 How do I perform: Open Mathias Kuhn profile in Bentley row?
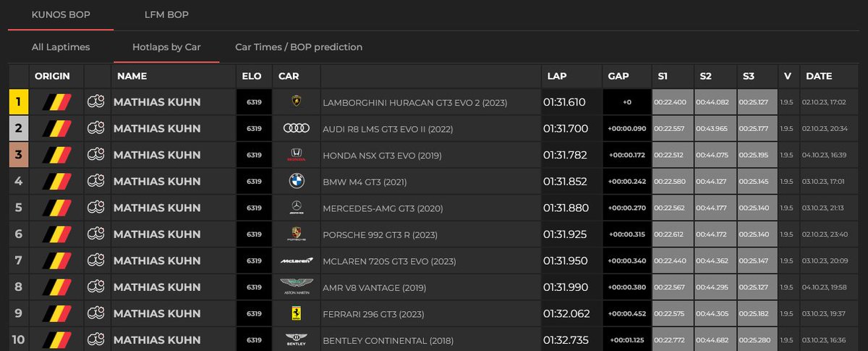pyautogui.click(x=157, y=340)
